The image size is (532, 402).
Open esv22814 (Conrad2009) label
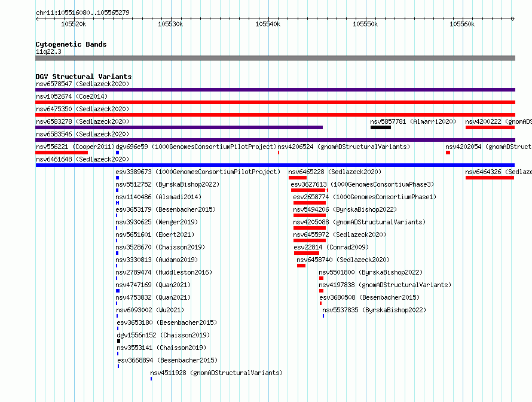(331, 247)
